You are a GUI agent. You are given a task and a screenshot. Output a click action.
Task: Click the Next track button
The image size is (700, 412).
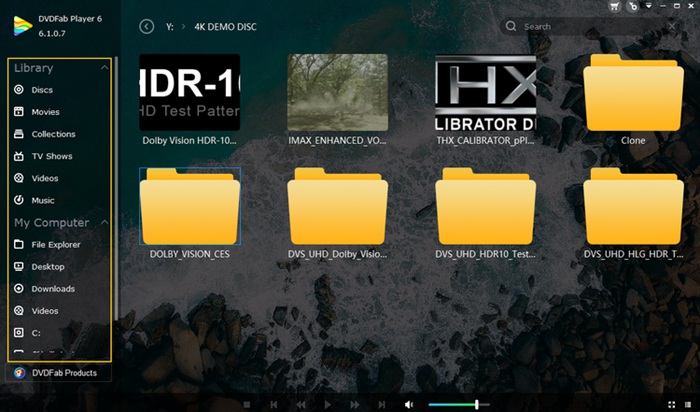coord(382,405)
